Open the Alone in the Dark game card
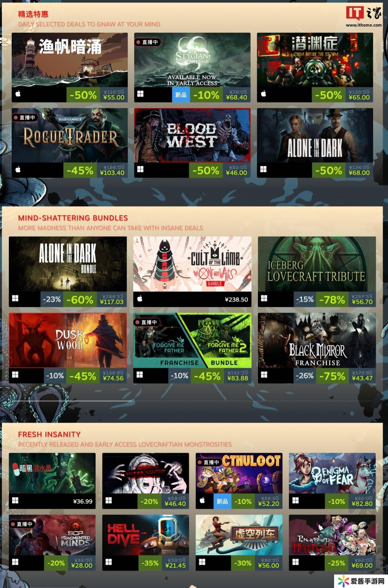 [x=315, y=135]
